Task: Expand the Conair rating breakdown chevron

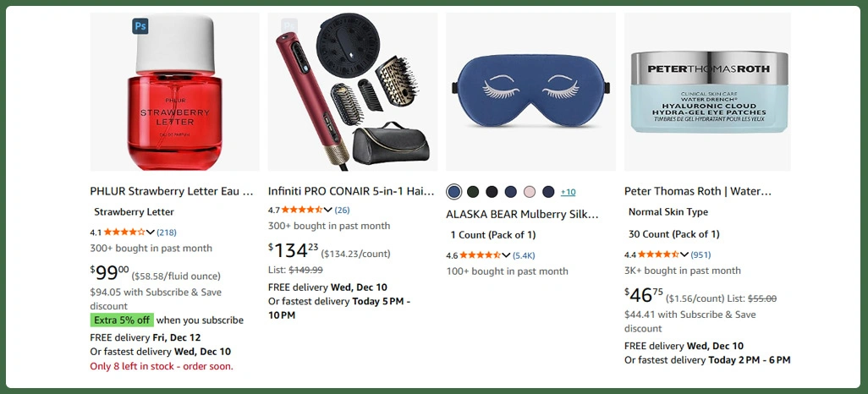Action: point(327,210)
